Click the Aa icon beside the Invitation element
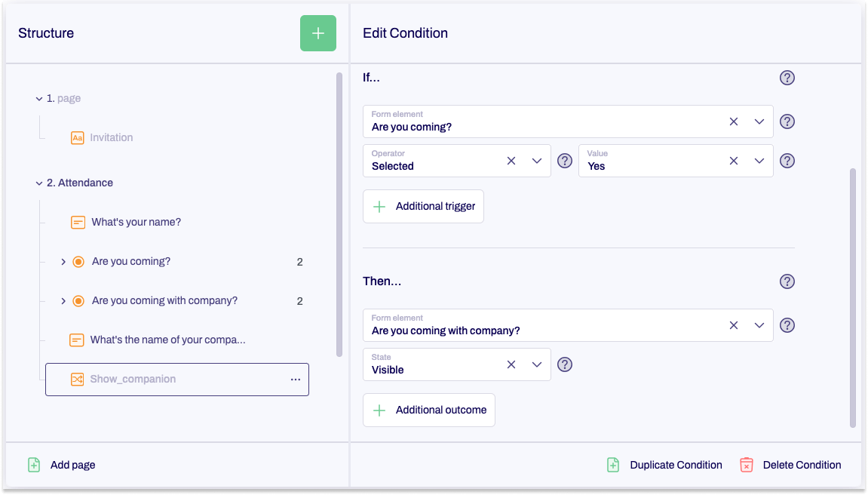The height and width of the screenshot is (495, 868). point(78,137)
